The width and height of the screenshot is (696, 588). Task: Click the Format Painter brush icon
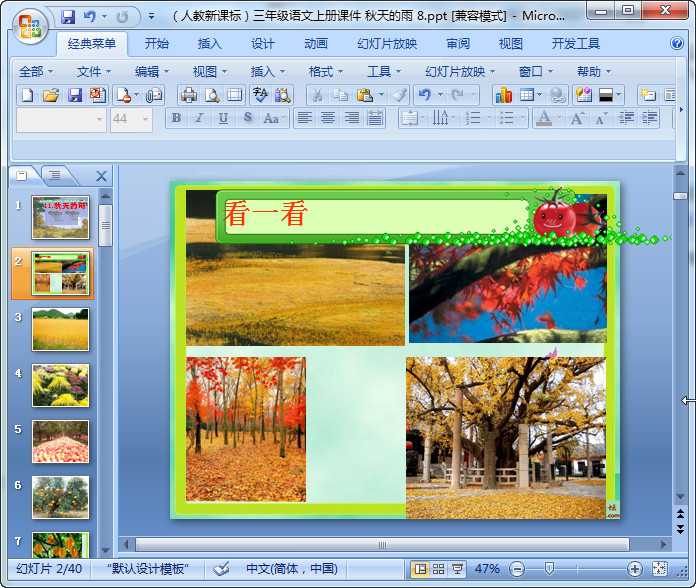399,95
